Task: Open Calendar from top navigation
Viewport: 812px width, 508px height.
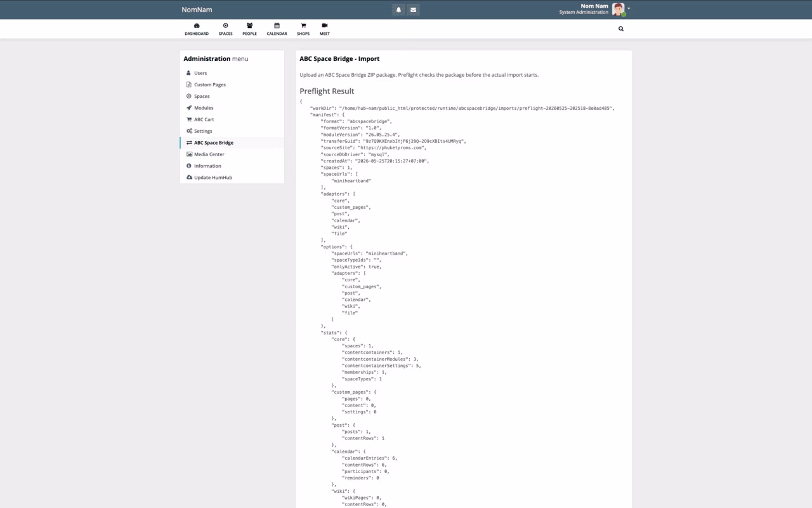Action: [x=277, y=29]
